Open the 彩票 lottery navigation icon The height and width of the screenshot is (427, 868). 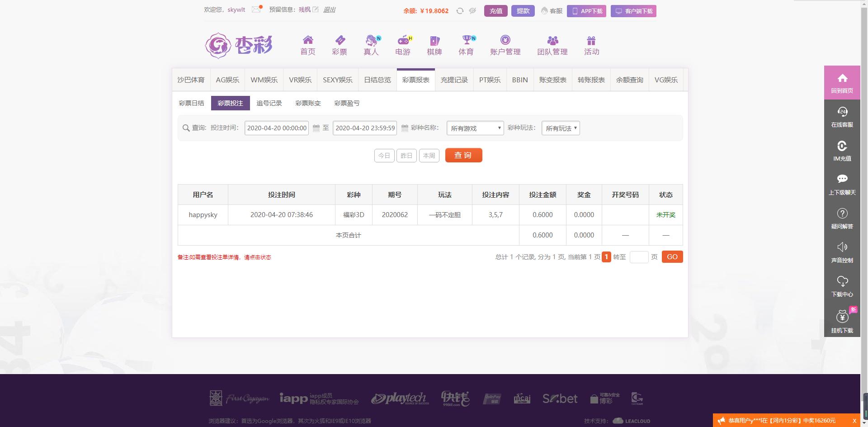(340, 45)
